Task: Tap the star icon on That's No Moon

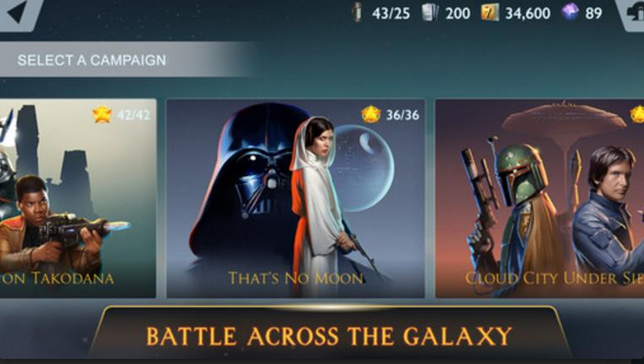Action: tap(371, 114)
